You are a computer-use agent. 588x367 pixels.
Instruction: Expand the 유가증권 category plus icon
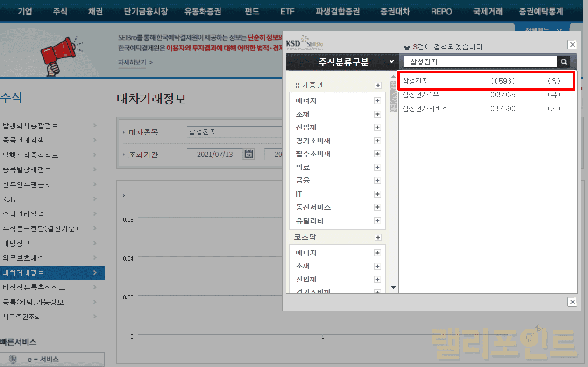click(x=378, y=85)
